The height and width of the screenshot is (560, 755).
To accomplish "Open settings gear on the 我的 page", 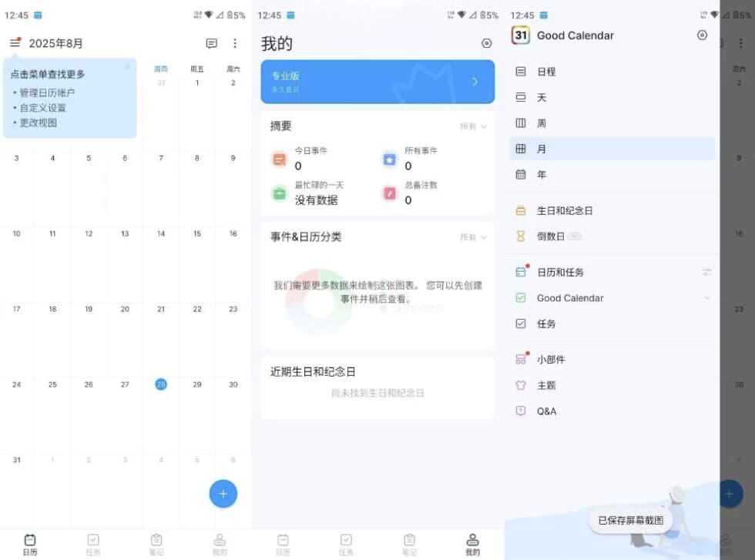I will tap(487, 43).
